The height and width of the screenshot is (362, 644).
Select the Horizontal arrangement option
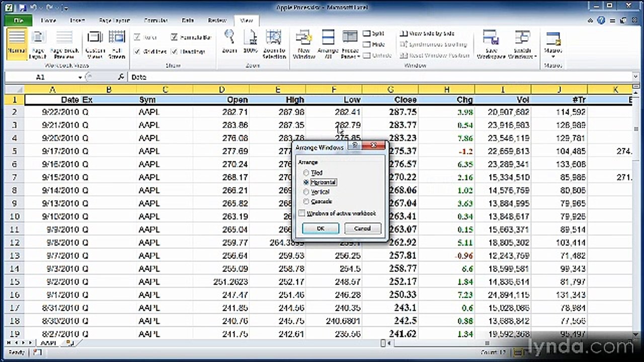320,182
